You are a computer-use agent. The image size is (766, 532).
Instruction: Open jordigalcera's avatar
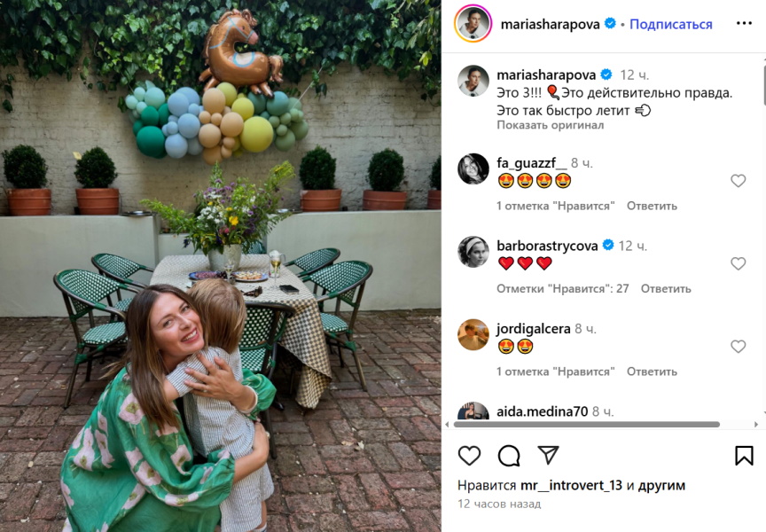[473, 334]
